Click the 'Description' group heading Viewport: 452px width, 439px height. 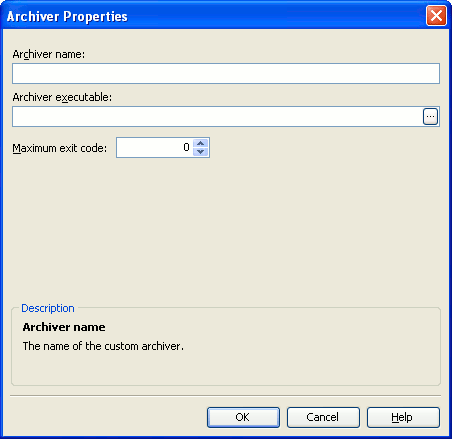tap(48, 308)
